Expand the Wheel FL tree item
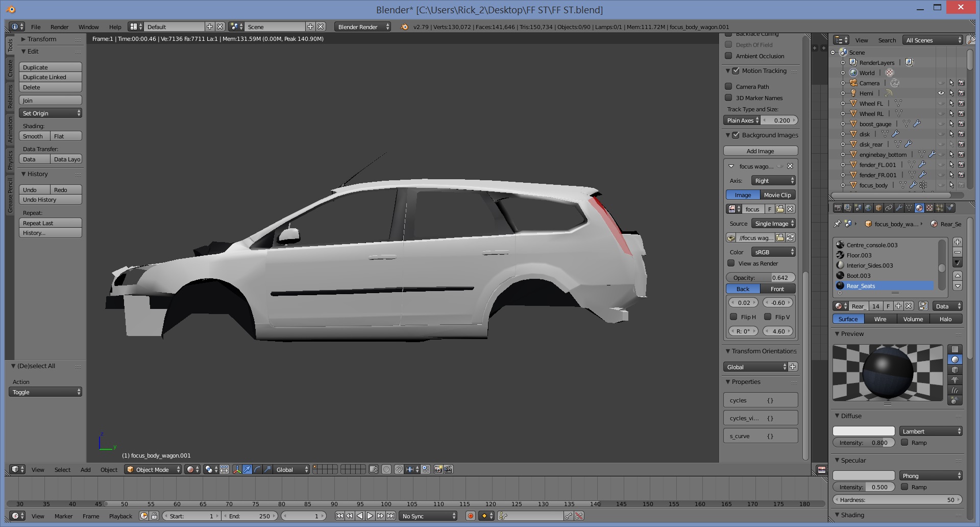980x527 pixels. tap(843, 104)
